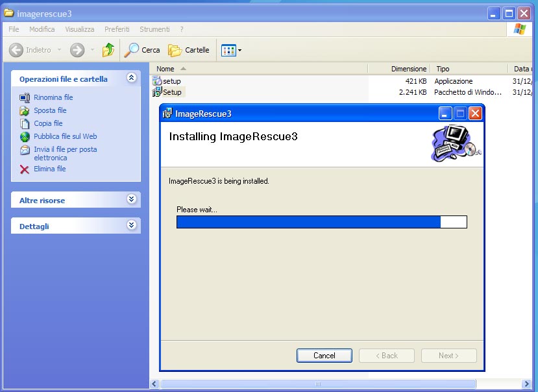
Task: Click the 2.241 KB size cell
Action: click(413, 92)
